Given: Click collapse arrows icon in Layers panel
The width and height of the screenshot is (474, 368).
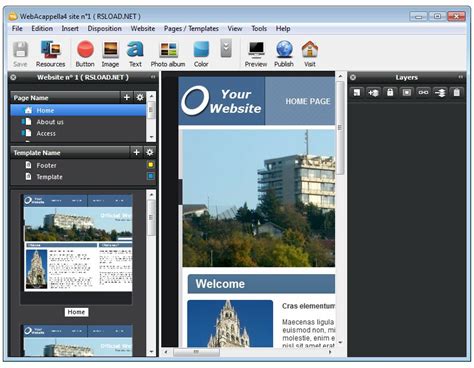Looking at the screenshot, I should tap(440, 92).
